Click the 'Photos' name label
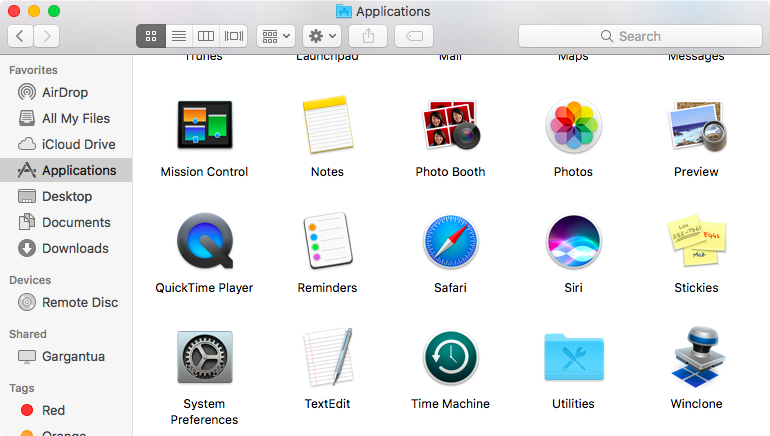 (x=573, y=172)
